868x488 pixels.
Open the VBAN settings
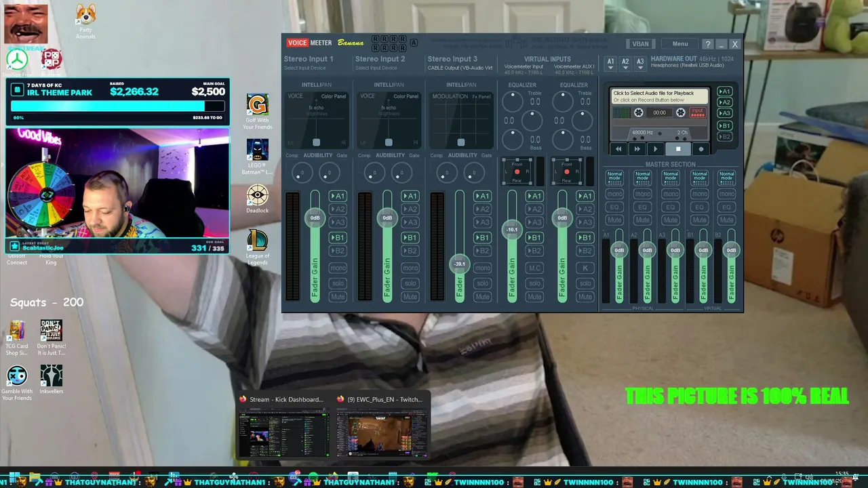640,44
